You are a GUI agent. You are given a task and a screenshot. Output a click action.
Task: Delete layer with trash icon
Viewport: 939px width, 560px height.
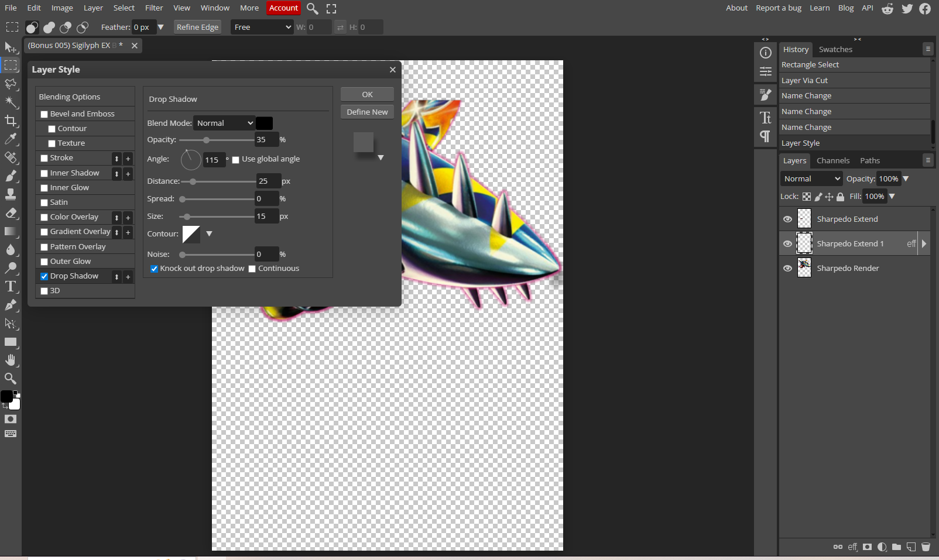tap(926, 547)
